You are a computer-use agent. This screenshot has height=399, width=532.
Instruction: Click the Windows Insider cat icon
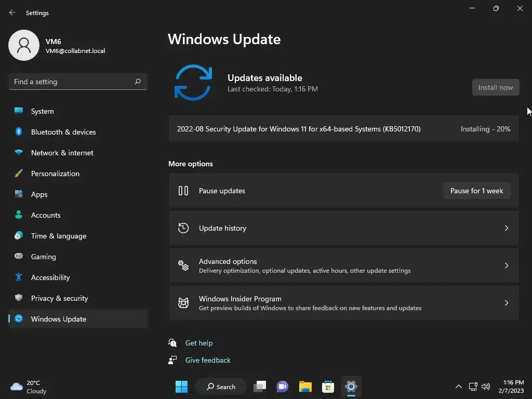tap(183, 303)
